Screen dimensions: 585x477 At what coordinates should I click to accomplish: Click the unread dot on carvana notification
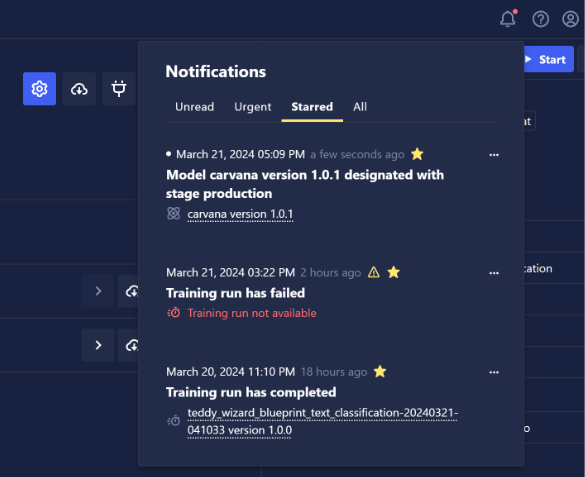click(169, 154)
